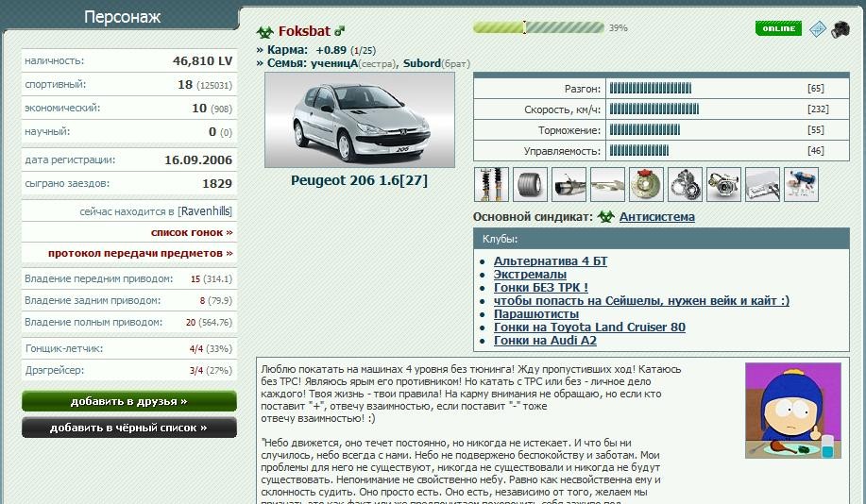The image size is (866, 504).
Task: Open the Сейшелы вейк и кайт club
Action: [x=641, y=301]
